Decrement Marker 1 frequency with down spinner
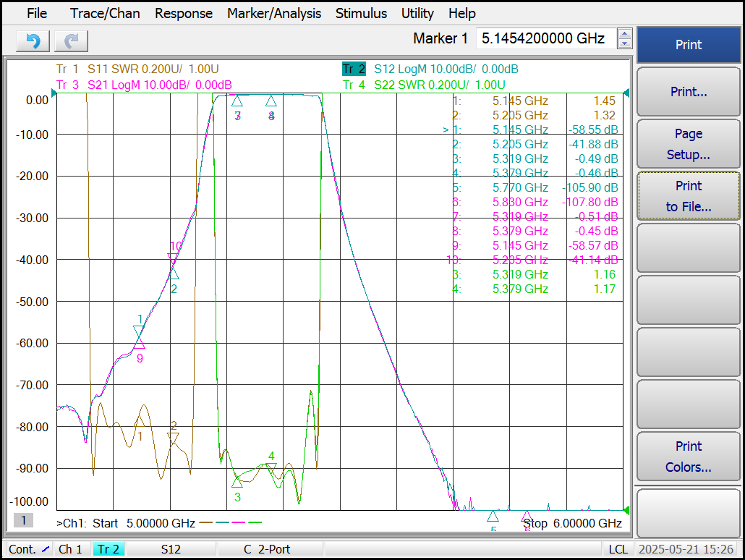Image resolution: width=745 pixels, height=560 pixels. click(x=625, y=43)
